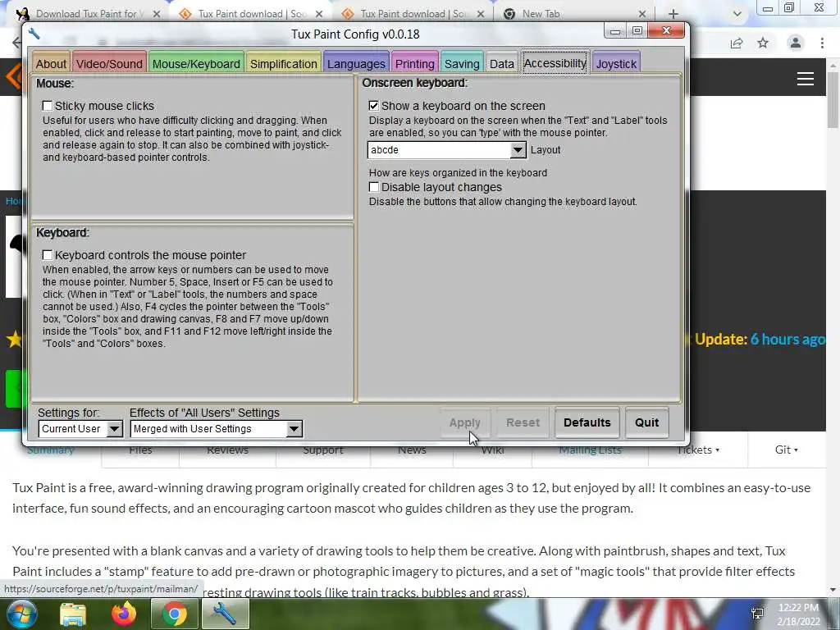Image resolution: width=840 pixels, height=630 pixels.
Task: Launch Firefox from the taskbar
Action: [x=124, y=614]
